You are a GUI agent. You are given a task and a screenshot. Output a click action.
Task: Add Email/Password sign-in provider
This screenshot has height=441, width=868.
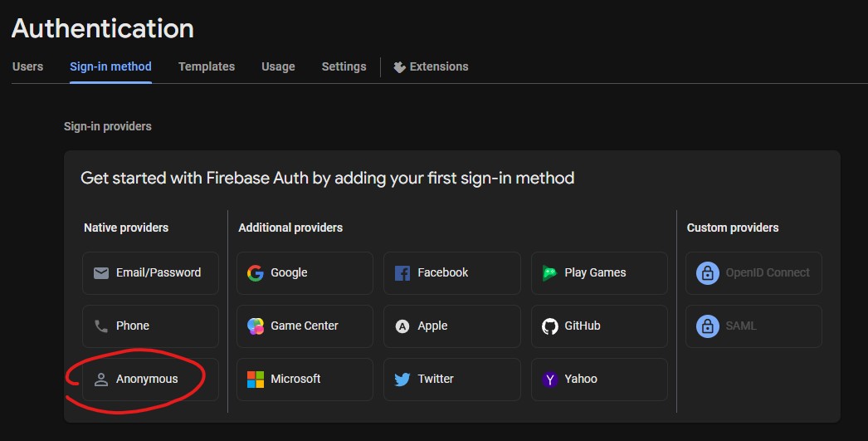tap(150, 273)
